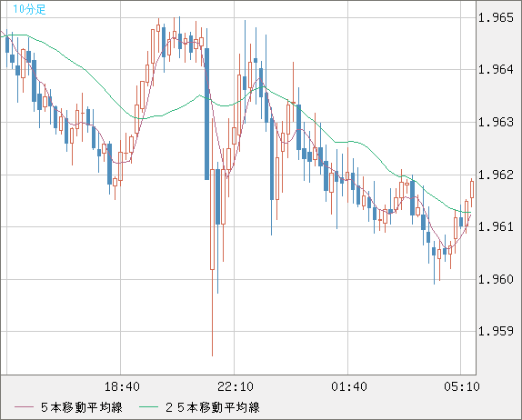Click the 01:40 time axis label
522x420 pixels.
[349, 386]
